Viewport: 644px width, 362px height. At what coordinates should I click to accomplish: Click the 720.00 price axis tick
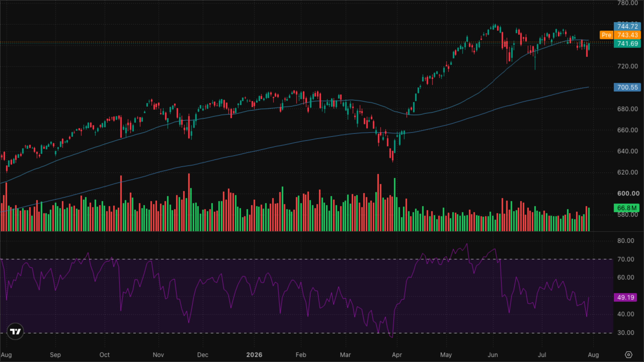627,66
